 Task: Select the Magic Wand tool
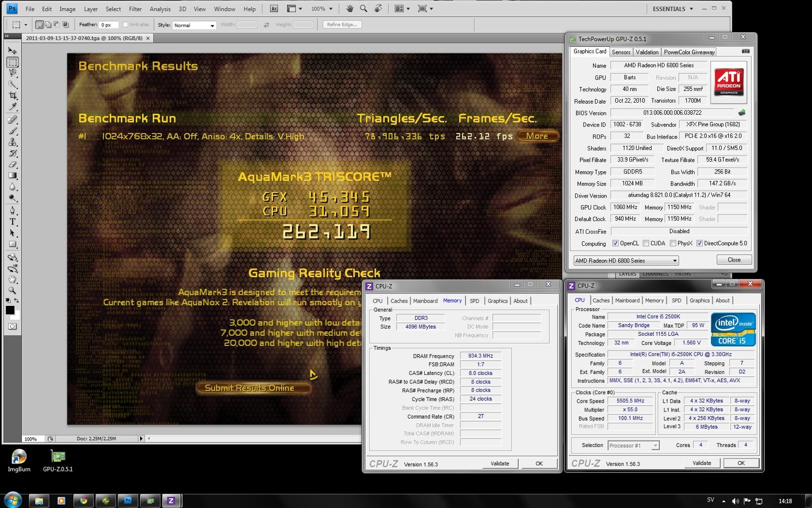coord(13,85)
